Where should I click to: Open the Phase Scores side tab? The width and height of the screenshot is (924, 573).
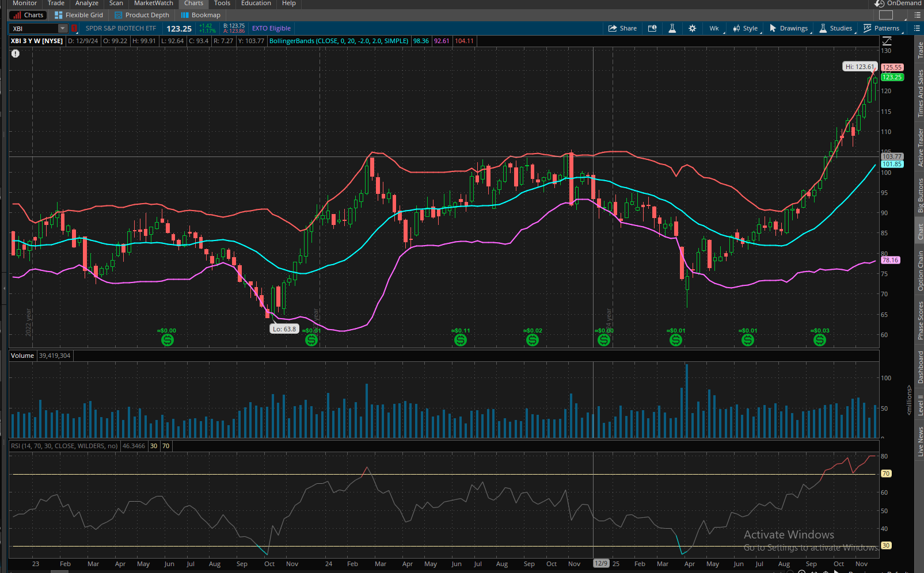920,320
